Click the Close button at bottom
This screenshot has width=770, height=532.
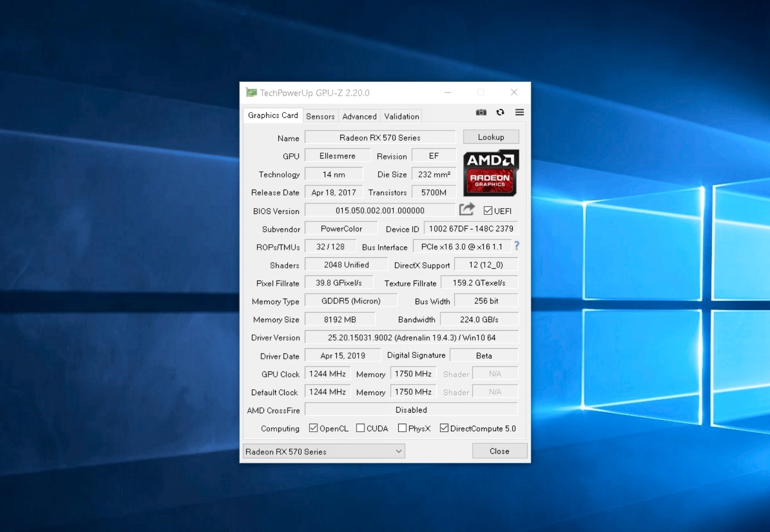click(500, 451)
